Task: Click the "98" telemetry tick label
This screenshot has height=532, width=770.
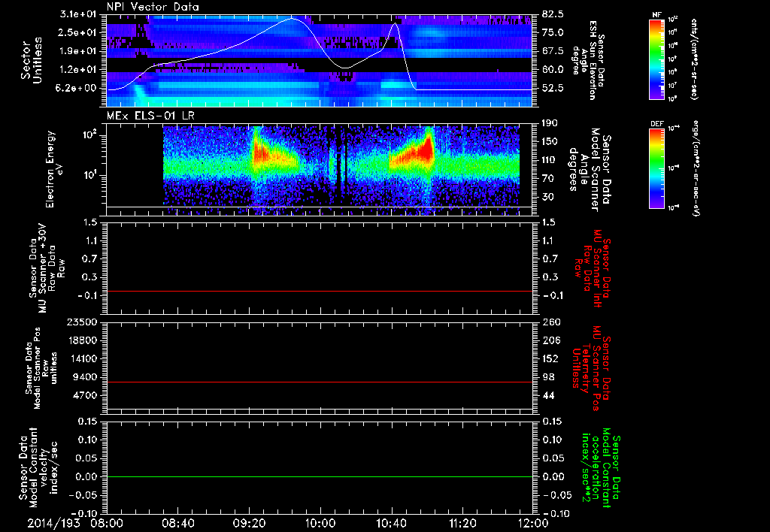Action: pos(548,377)
